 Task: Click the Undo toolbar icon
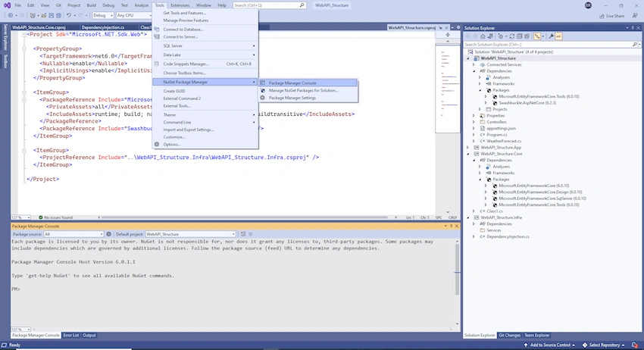click(x=69, y=15)
